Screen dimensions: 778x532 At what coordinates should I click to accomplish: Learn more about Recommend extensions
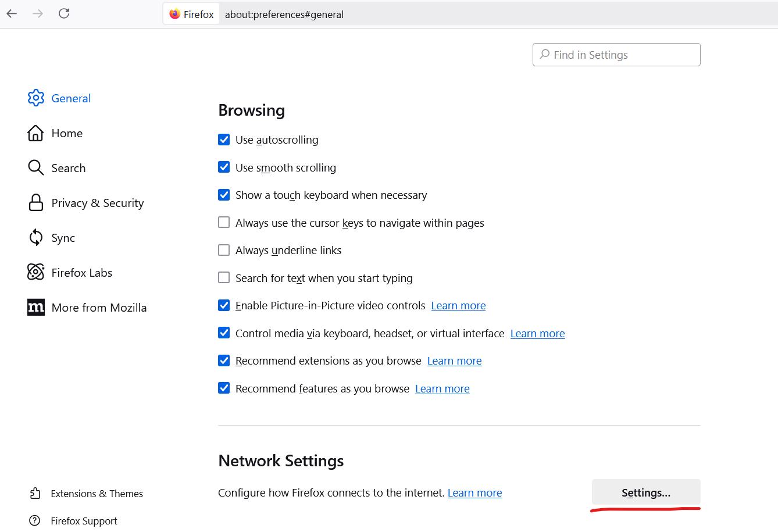coord(455,361)
